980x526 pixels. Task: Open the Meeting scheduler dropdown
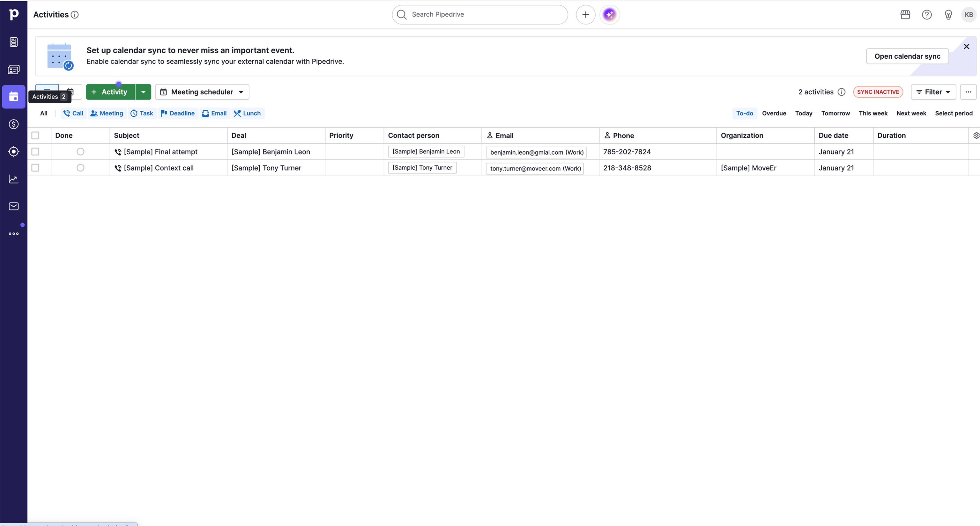tap(202, 92)
